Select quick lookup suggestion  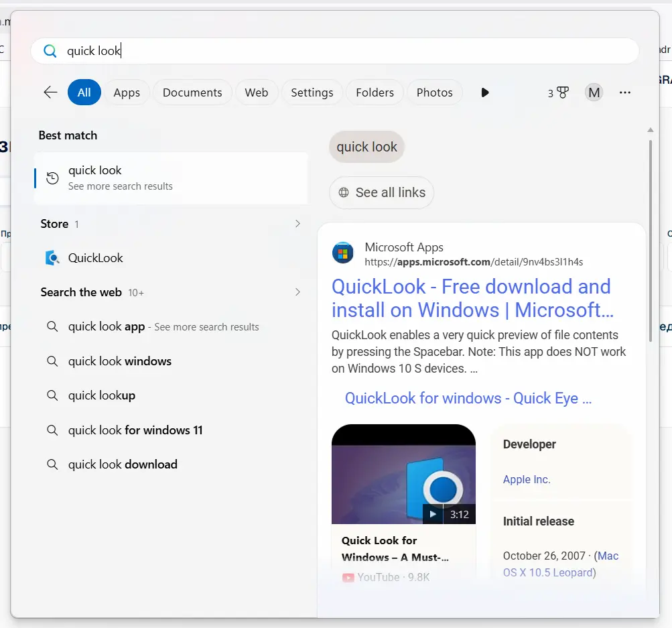(x=171, y=395)
